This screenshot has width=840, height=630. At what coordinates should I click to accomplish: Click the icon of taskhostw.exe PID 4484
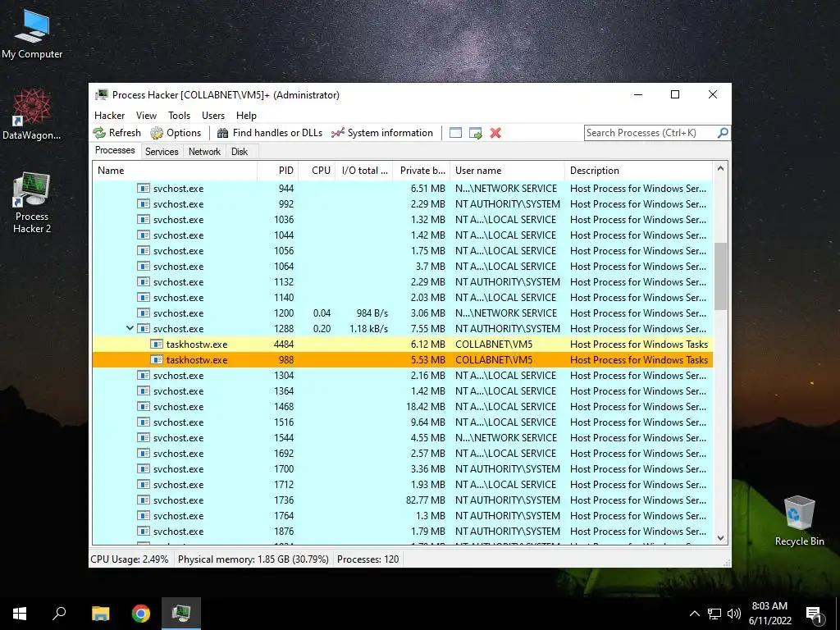point(156,344)
